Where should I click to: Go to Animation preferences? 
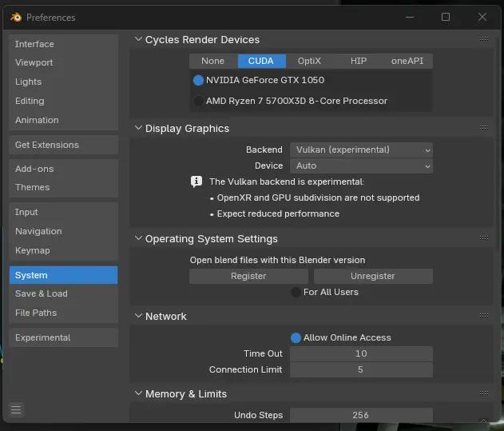63,120
